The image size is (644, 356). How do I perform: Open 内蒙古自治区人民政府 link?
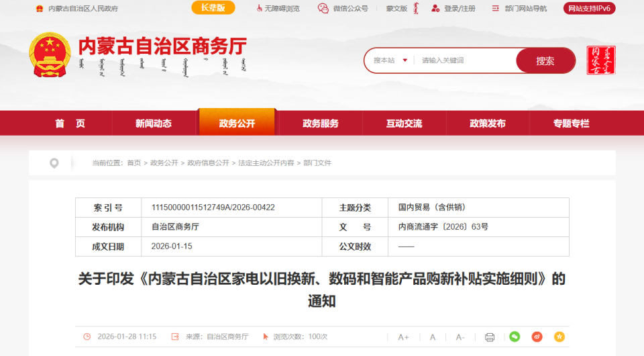point(83,9)
